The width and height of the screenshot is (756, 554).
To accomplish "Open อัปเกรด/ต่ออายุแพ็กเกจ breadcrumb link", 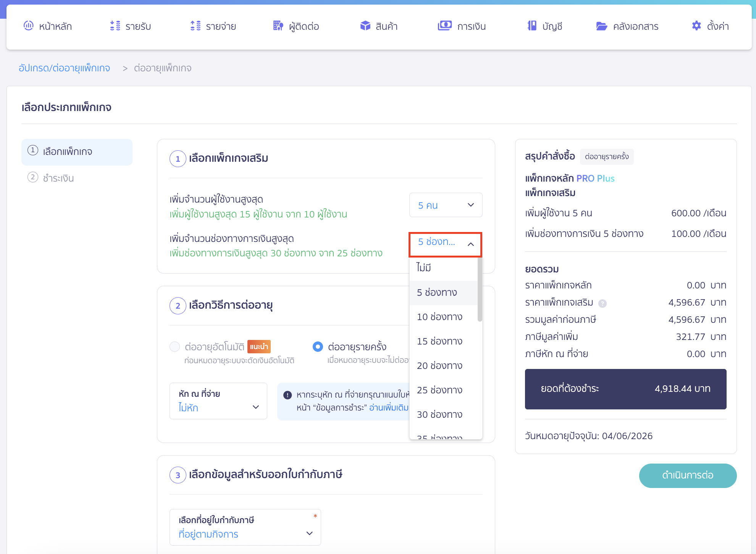I will point(64,68).
